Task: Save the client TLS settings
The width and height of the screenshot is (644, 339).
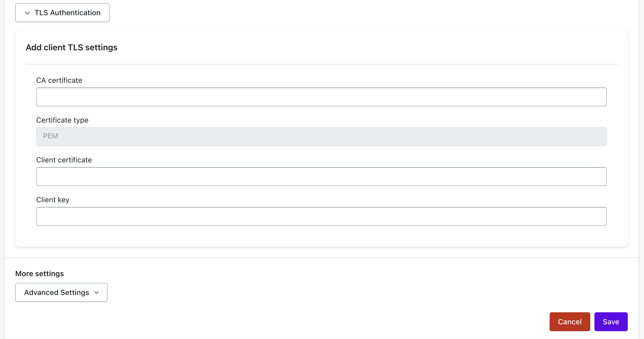Action: pyautogui.click(x=611, y=322)
